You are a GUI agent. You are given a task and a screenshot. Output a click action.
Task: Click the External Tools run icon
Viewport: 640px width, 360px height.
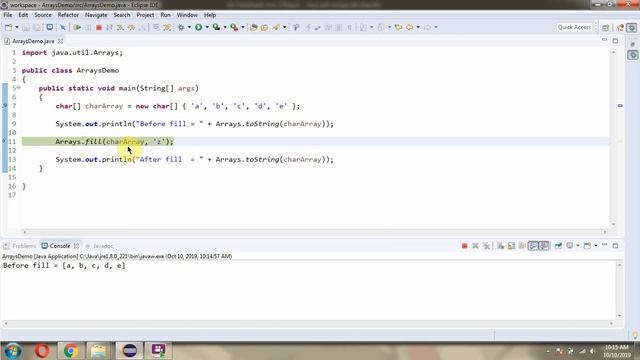point(234,27)
